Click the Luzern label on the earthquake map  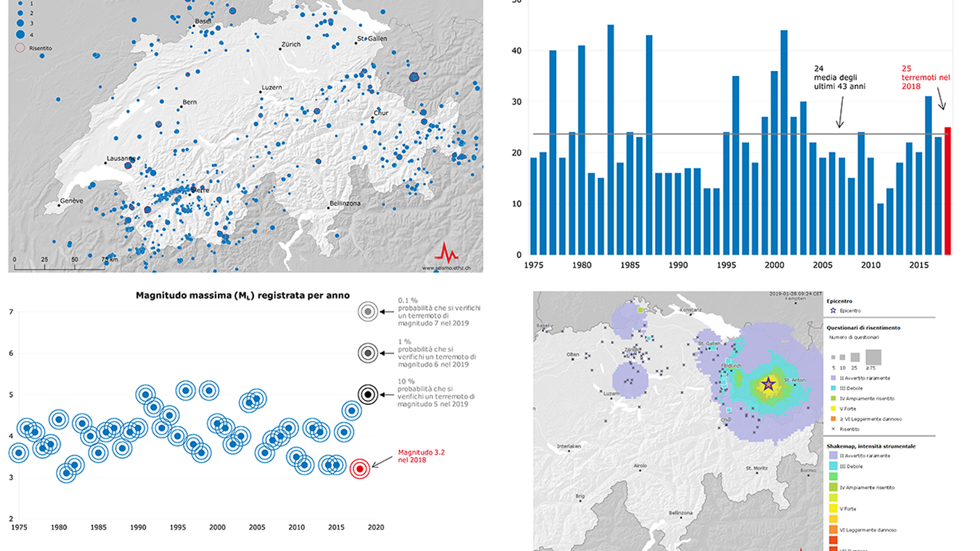[x=273, y=88]
